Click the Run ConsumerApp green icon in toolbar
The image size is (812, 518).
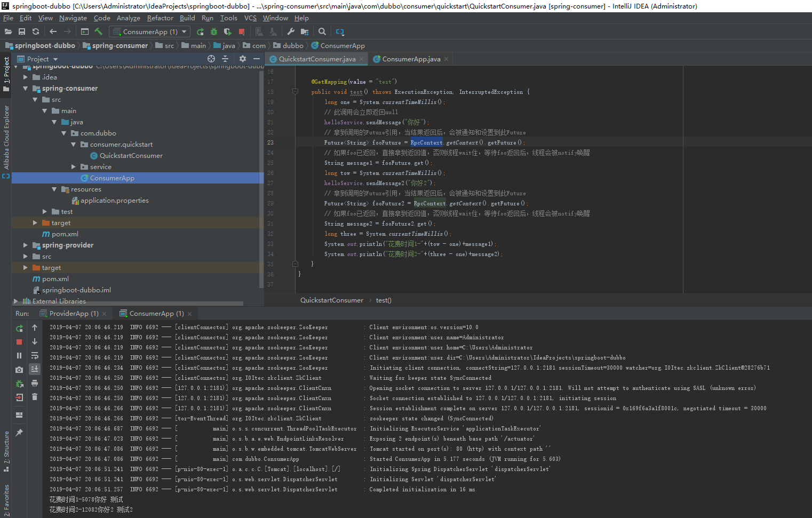pyautogui.click(x=200, y=32)
